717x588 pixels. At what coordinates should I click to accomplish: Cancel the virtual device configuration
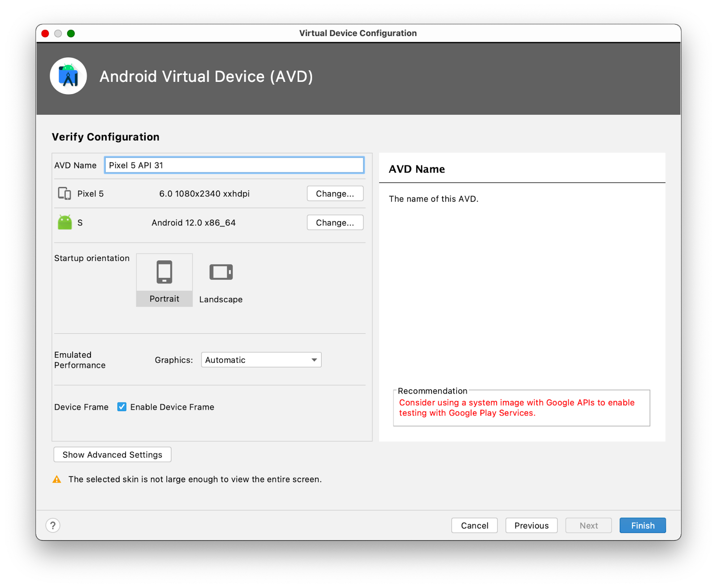[x=474, y=525]
